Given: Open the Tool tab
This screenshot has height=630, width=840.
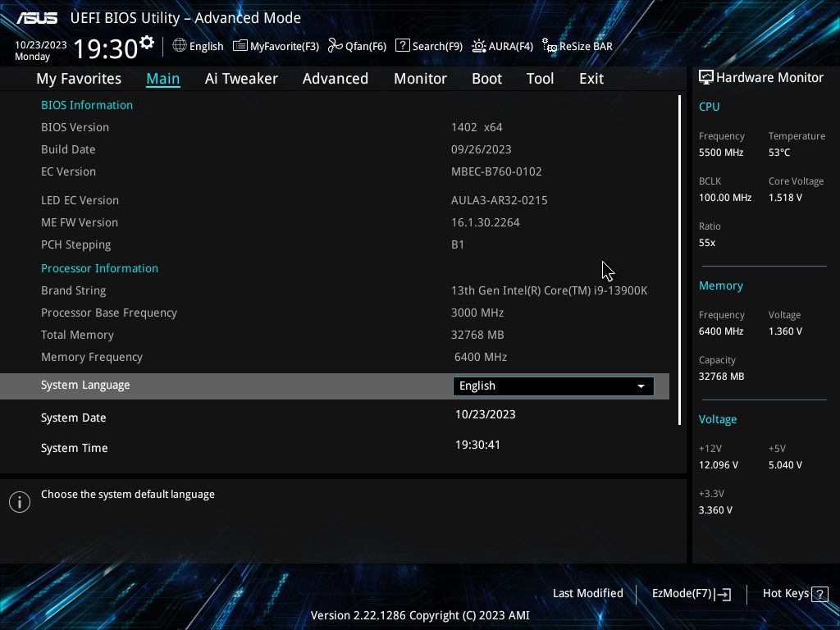Looking at the screenshot, I should click(x=540, y=79).
